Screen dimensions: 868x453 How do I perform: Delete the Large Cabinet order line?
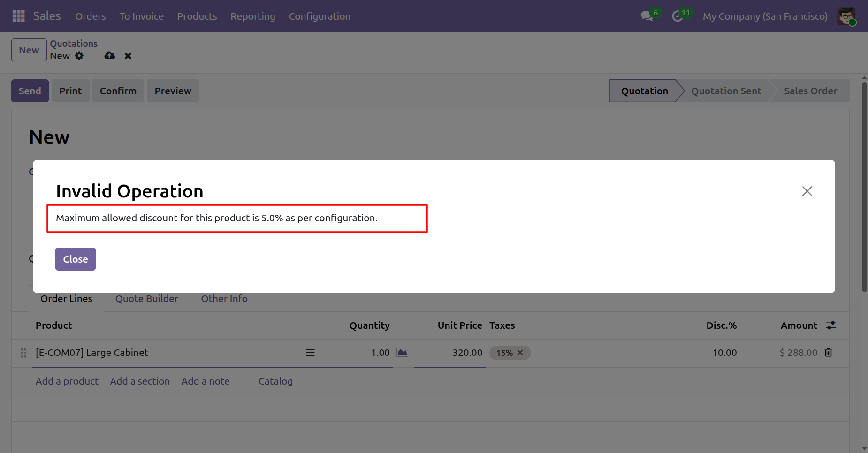click(x=829, y=353)
